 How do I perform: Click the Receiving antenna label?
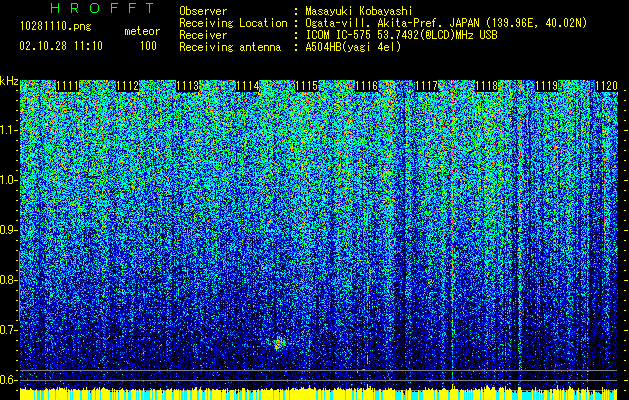230,47
